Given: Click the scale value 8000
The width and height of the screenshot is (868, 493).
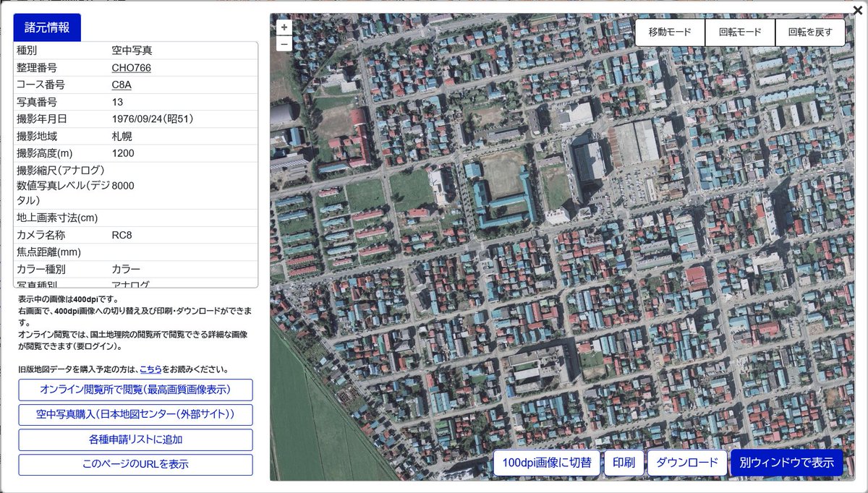Looking at the screenshot, I should coord(123,186).
